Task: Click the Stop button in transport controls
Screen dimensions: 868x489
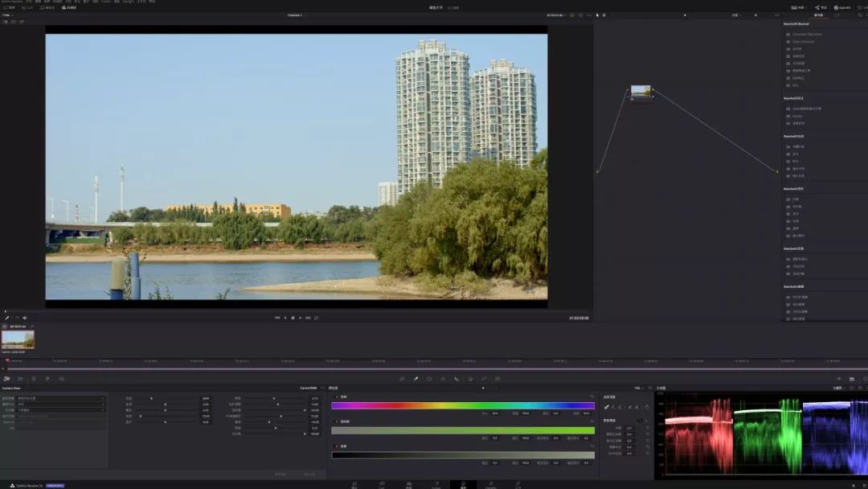Action: (293, 318)
